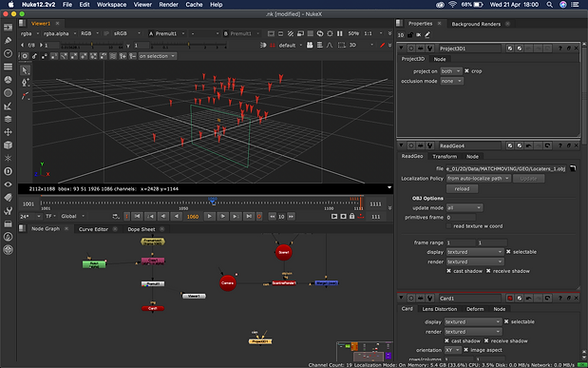Toggle cast shadow in Card1 panel
The image size is (588, 368).
point(447,341)
